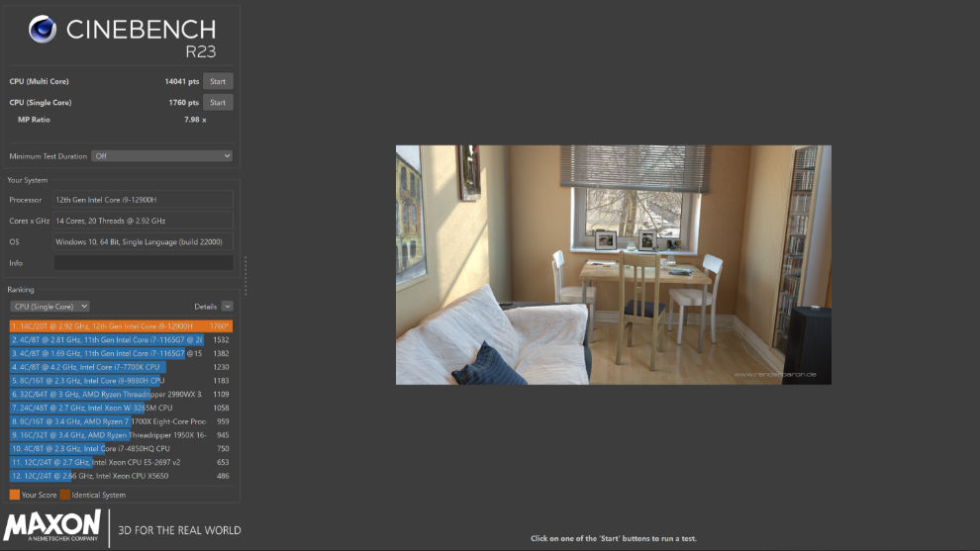
Task: Select ranking row 10 Core i7-4850HQ
Action: click(121, 448)
